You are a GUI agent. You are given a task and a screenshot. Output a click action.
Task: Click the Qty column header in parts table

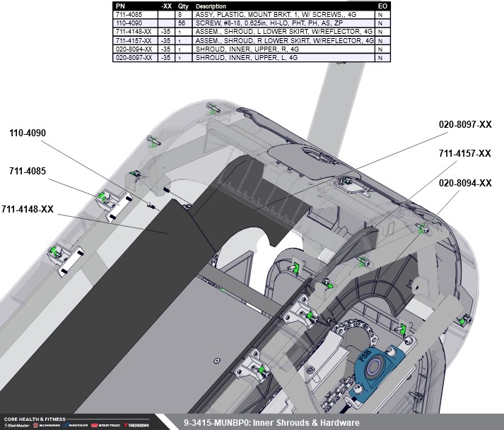(x=182, y=5)
